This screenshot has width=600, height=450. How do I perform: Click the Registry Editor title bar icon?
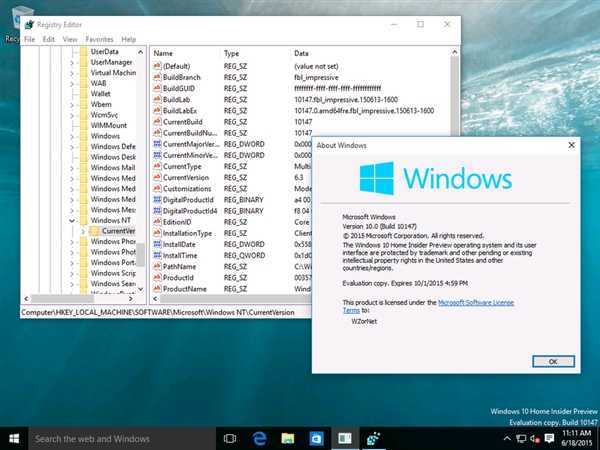pos(29,25)
